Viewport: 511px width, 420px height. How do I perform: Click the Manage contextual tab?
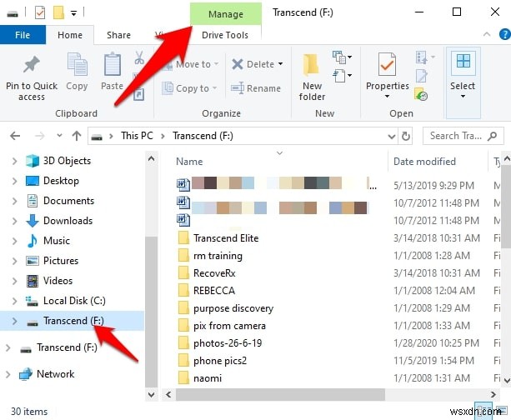pos(226,13)
